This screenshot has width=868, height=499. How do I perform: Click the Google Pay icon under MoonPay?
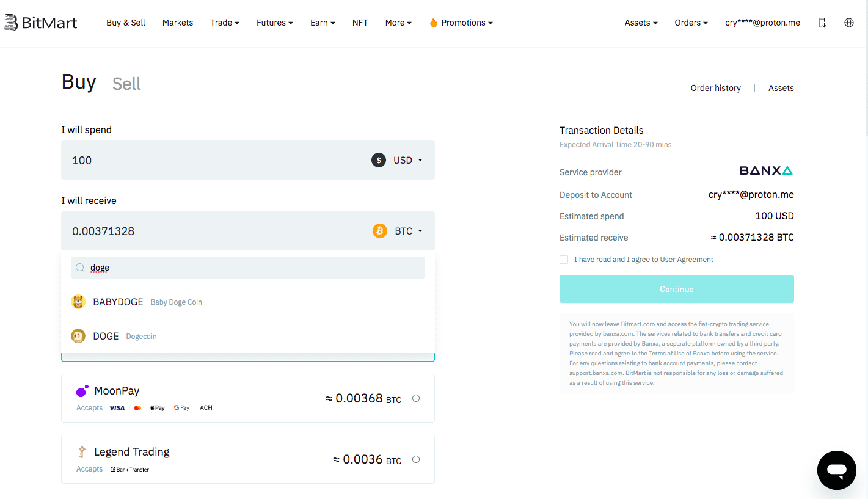tap(181, 407)
